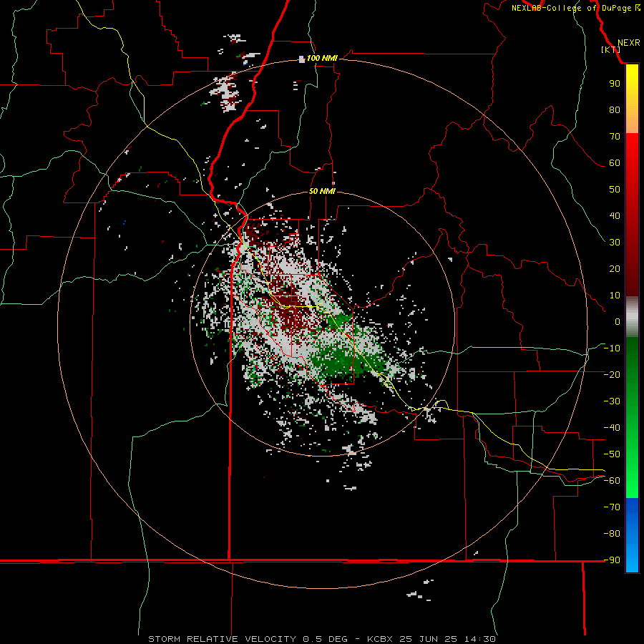Screen dimensions: 644x644
Task: Pick the yellow top segment of the color bar
Action: [x=632, y=99]
